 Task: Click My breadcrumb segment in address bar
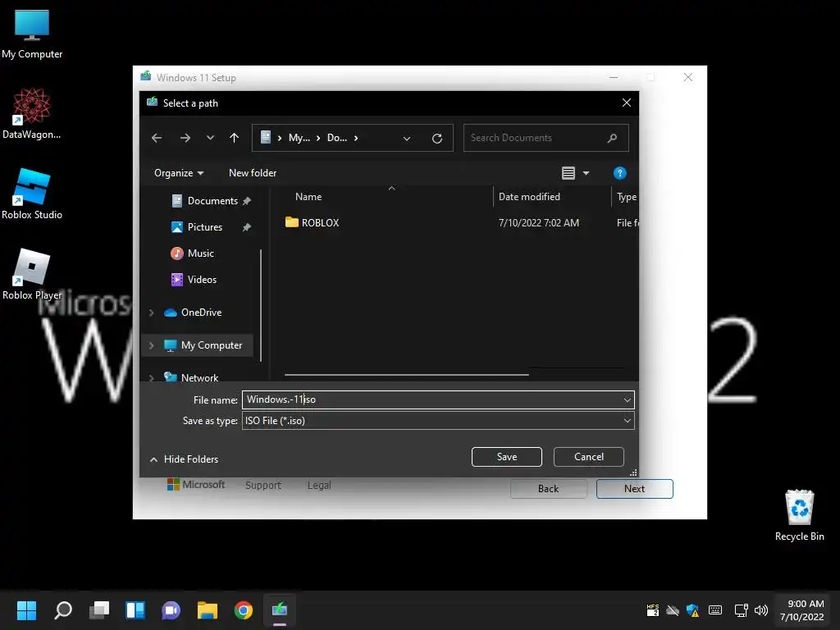tap(299, 138)
